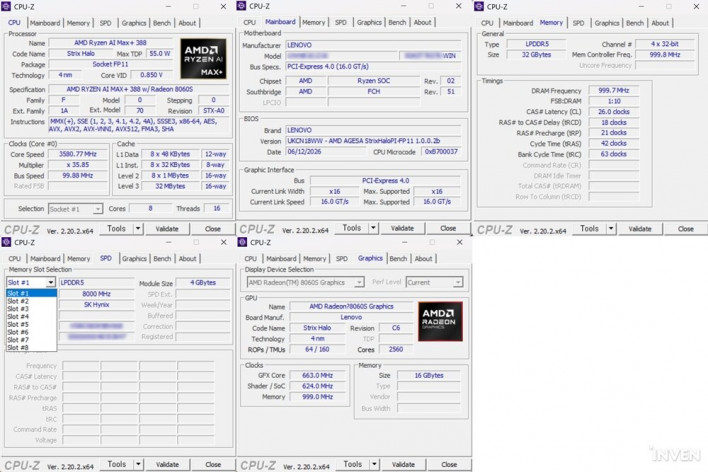
Task: Open the Tools dropdown arrow in the Memory window
Action: tap(611, 229)
